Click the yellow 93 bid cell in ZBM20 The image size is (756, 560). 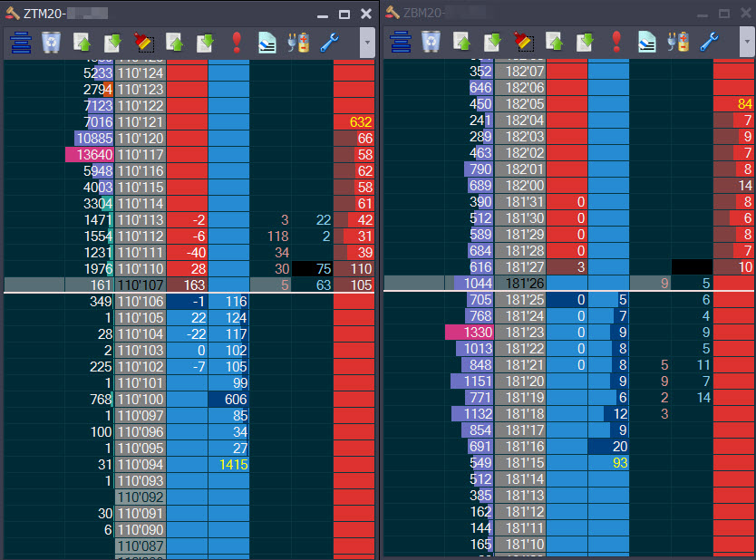coord(608,463)
